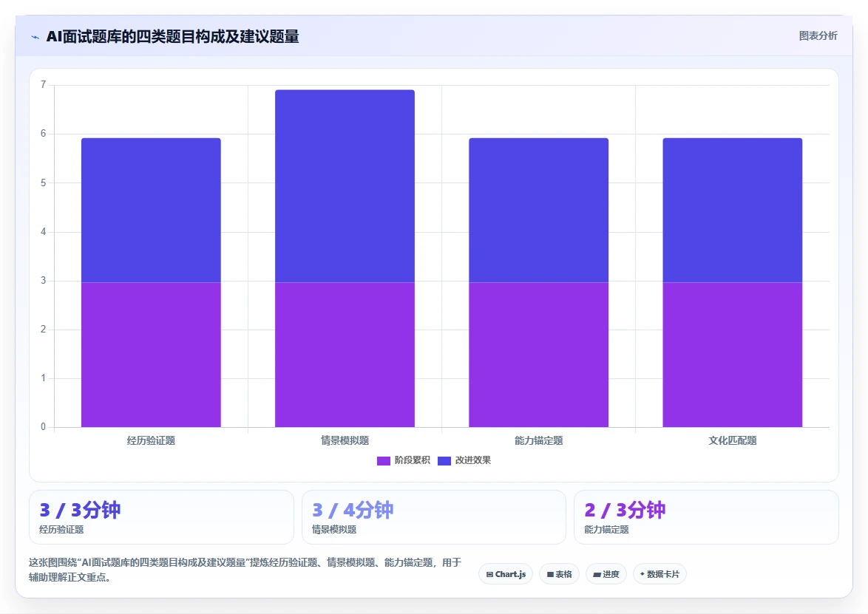Viewport: 868px width, 614px height.
Task: Click the purple bar segment for 能力锚定题
Action: pyautogui.click(x=539, y=355)
